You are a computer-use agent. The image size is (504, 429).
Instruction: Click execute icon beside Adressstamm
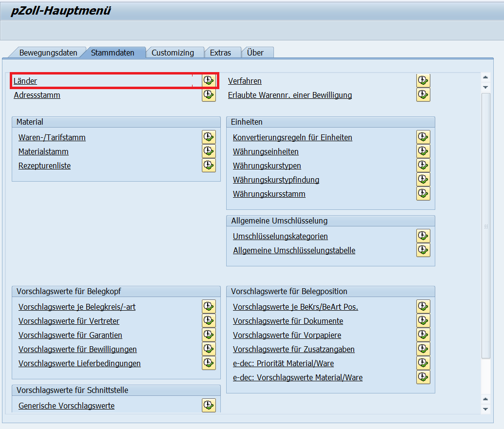(209, 95)
